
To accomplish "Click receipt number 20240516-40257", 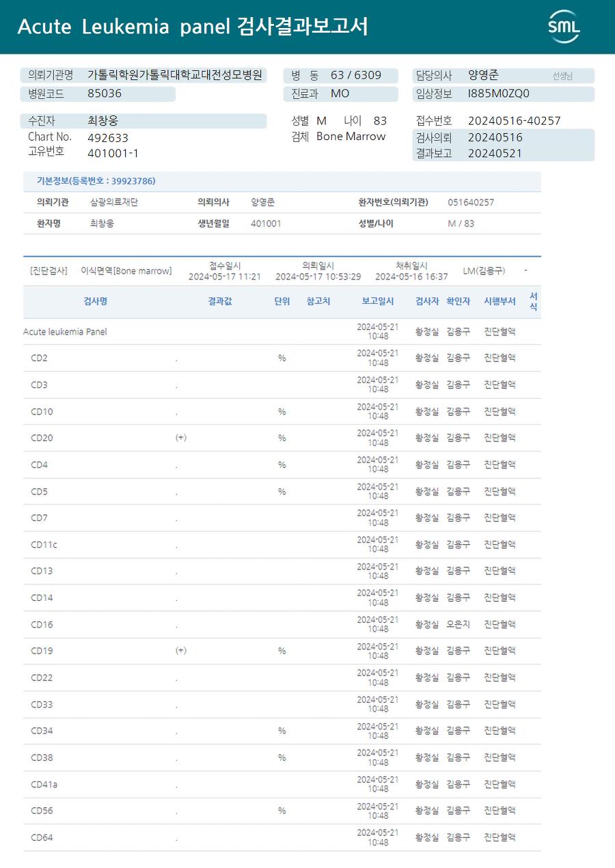I will tap(515, 121).
